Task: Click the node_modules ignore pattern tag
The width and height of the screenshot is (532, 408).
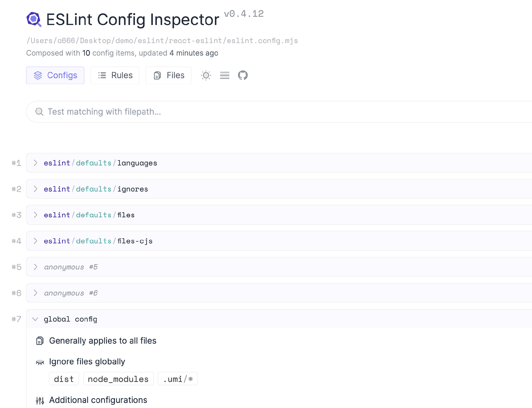Action: (x=118, y=379)
